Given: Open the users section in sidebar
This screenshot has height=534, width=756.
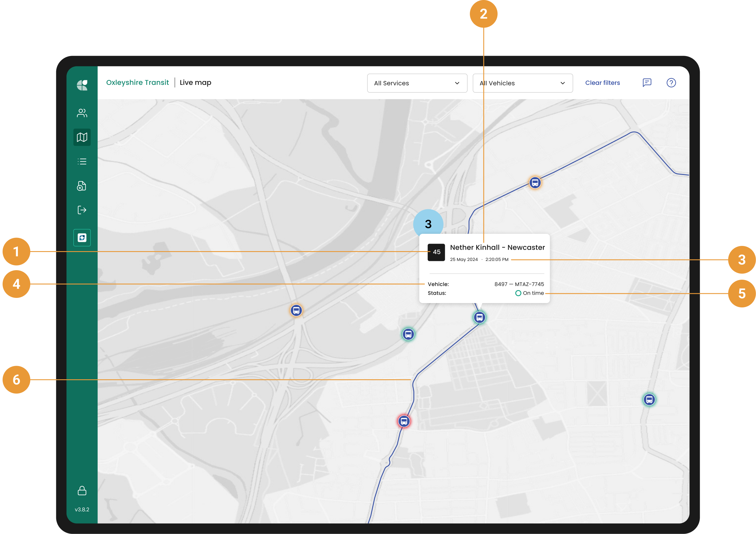Looking at the screenshot, I should click(82, 113).
